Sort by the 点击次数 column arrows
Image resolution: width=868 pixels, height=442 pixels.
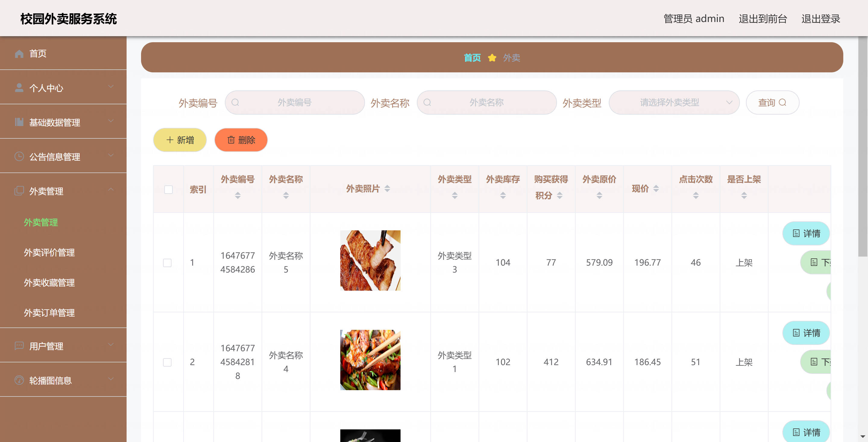696,195
